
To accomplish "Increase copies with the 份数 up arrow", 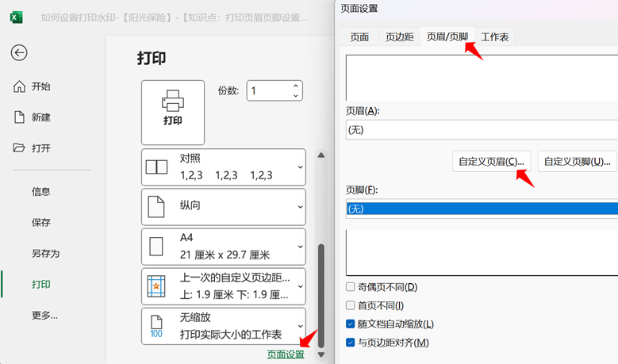I will pyautogui.click(x=296, y=86).
